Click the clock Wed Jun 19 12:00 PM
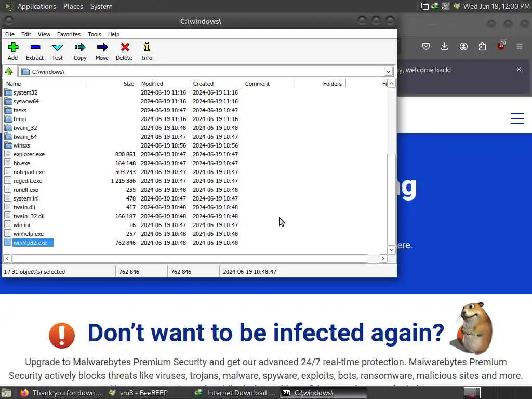 point(496,6)
